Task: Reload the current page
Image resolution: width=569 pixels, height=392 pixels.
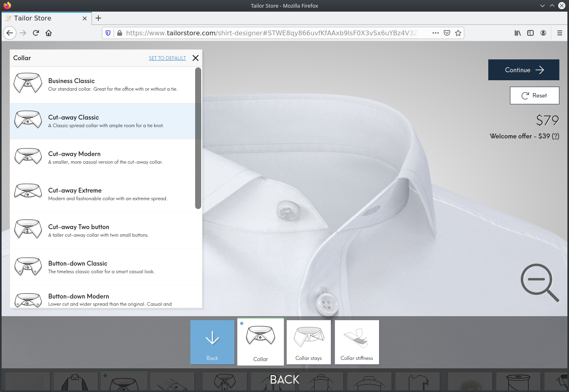Action: click(x=36, y=33)
